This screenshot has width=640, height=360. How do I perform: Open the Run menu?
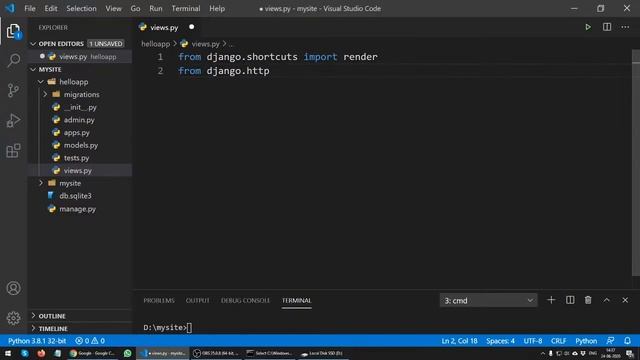pos(156,9)
